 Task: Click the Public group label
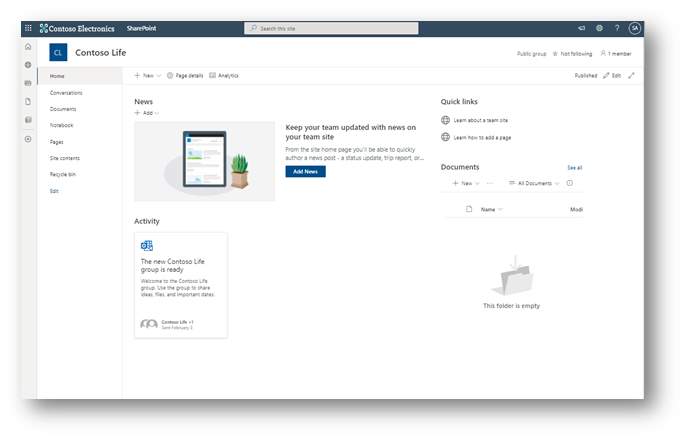(x=531, y=54)
